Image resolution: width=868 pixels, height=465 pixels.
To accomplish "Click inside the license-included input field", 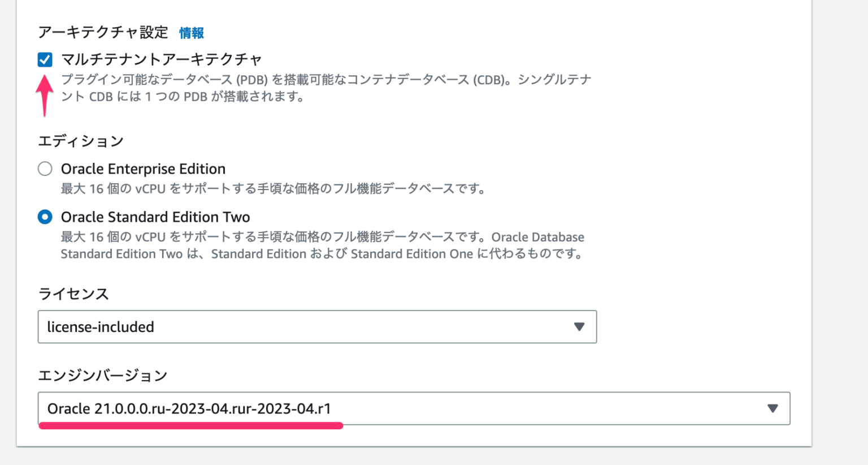I will (x=226, y=327).
